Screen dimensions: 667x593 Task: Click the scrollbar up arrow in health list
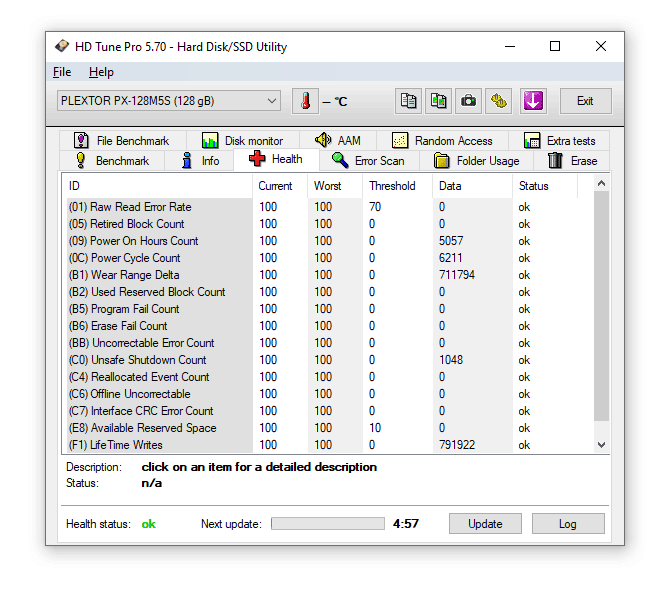tap(601, 183)
